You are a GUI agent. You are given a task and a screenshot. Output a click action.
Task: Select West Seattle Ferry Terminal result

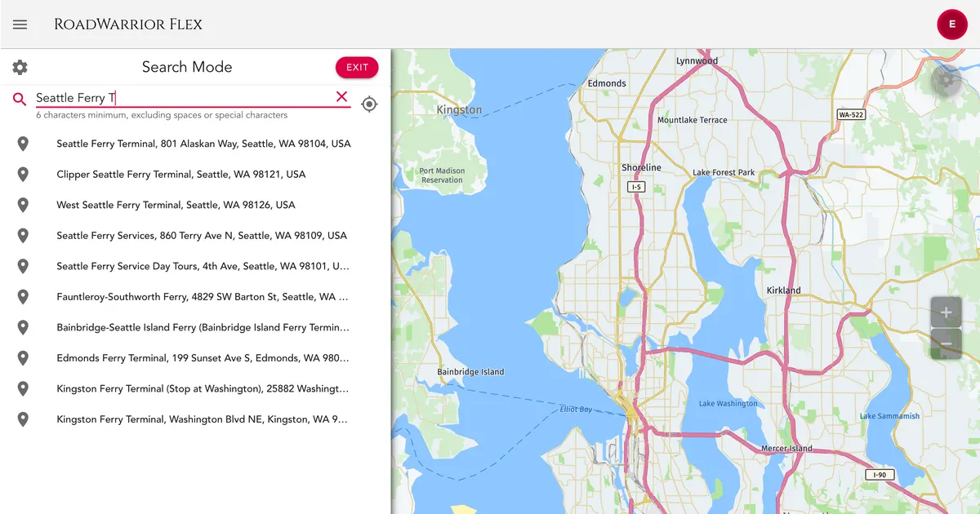click(195, 205)
